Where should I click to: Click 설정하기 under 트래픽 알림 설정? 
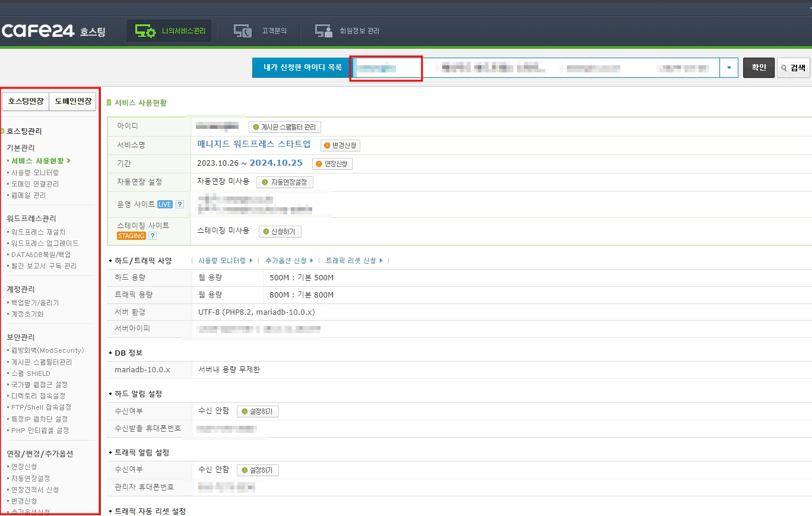[x=258, y=470]
